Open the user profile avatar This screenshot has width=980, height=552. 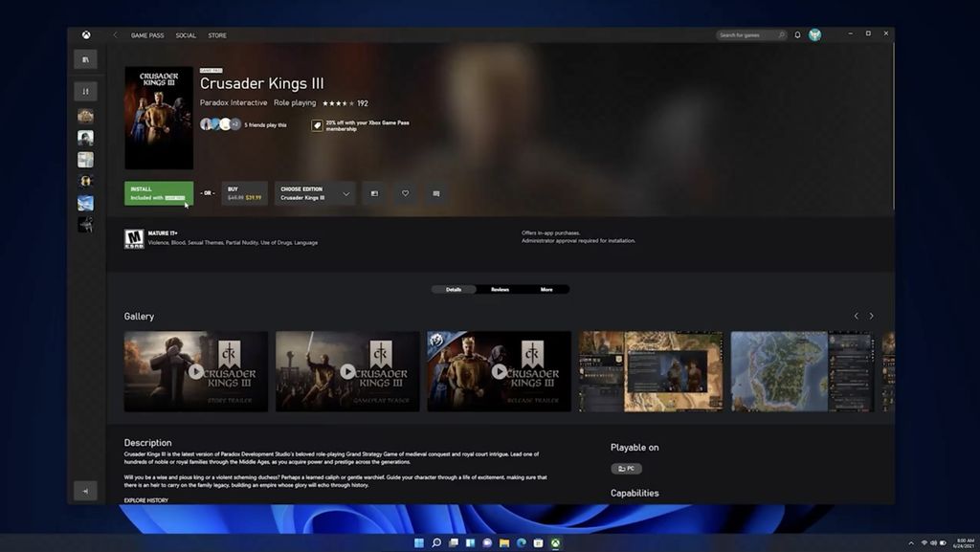[x=814, y=35]
